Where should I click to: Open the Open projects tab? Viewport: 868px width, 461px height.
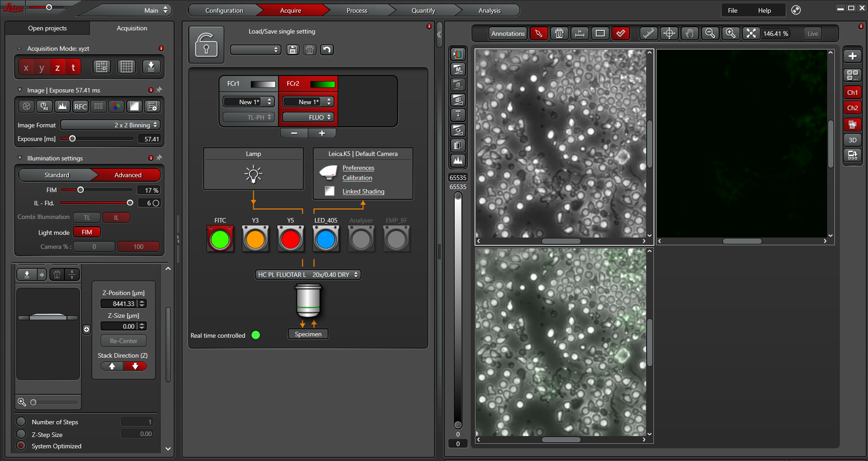(47, 28)
